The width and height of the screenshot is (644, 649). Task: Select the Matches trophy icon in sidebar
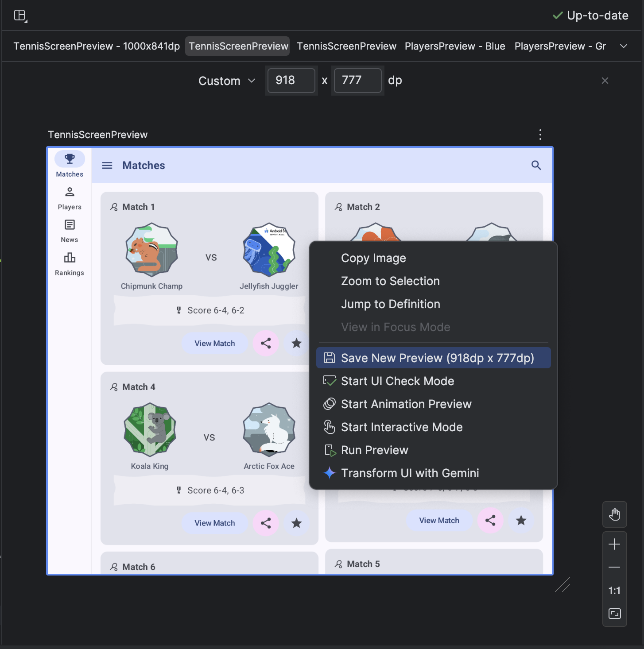pos(69,158)
